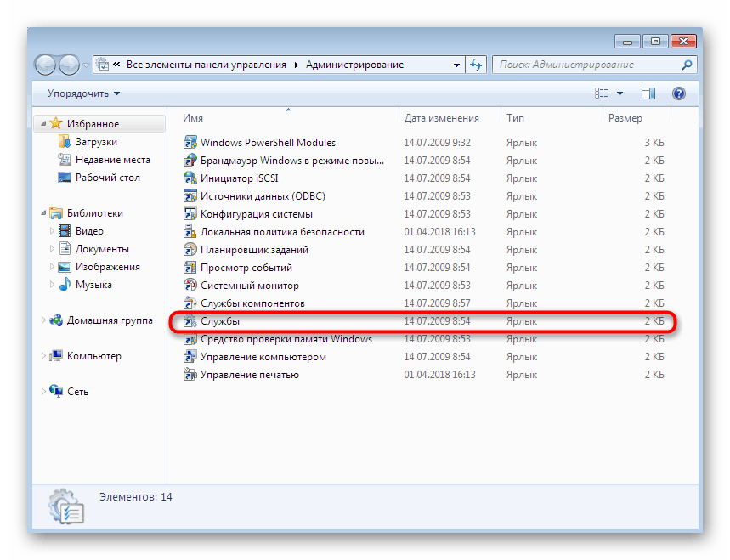Click the 01.04.2018 16:13 date of Управление печатью

click(x=439, y=375)
